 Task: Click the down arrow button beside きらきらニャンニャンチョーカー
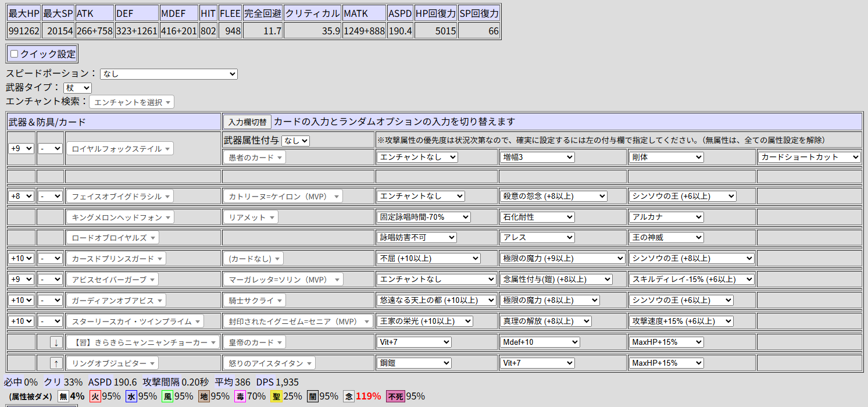(56, 342)
